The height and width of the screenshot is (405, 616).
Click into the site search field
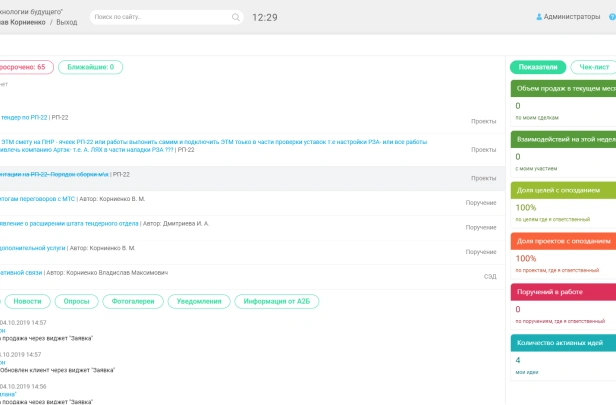tap(160, 17)
